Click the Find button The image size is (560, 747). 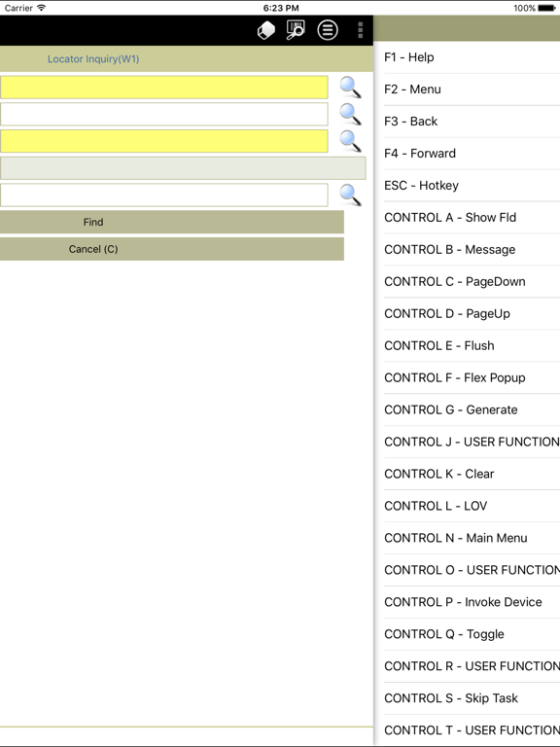pos(172,222)
